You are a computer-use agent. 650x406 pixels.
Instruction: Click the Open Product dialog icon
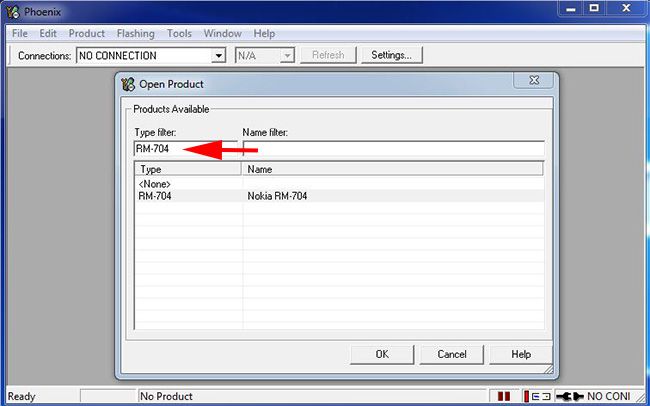[128, 84]
